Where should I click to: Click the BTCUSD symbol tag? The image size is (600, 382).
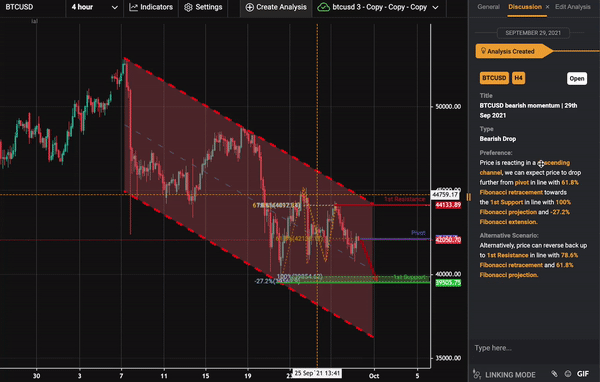coord(494,78)
